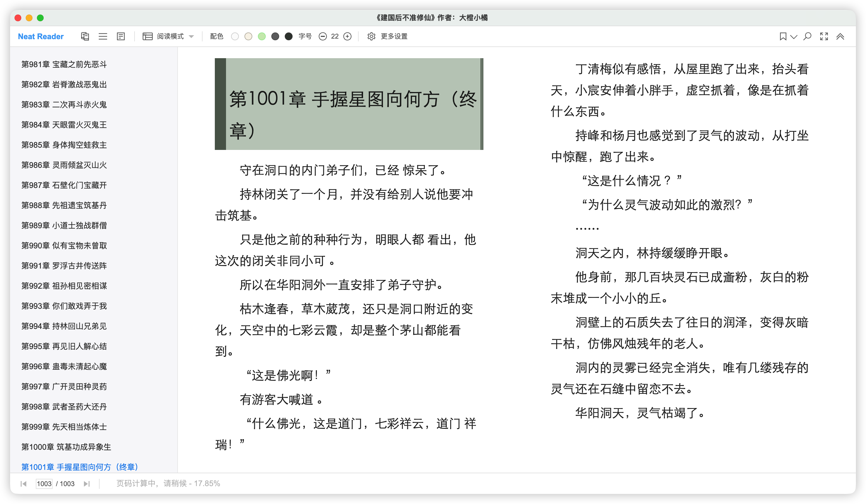Collapse the toolbar with double-chevron icon
The height and width of the screenshot is (504, 866).
tap(840, 36)
